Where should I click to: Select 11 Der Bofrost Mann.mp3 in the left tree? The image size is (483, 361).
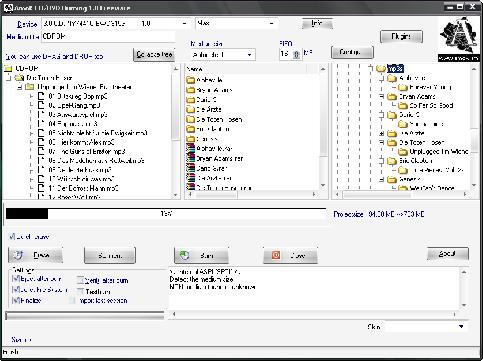(x=84, y=188)
